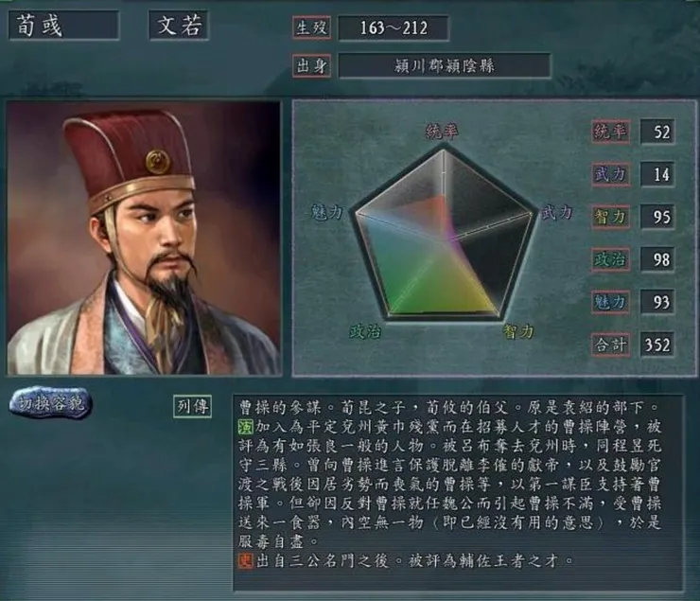
Task: Click the 出身 birthplace label
Action: click(x=311, y=66)
